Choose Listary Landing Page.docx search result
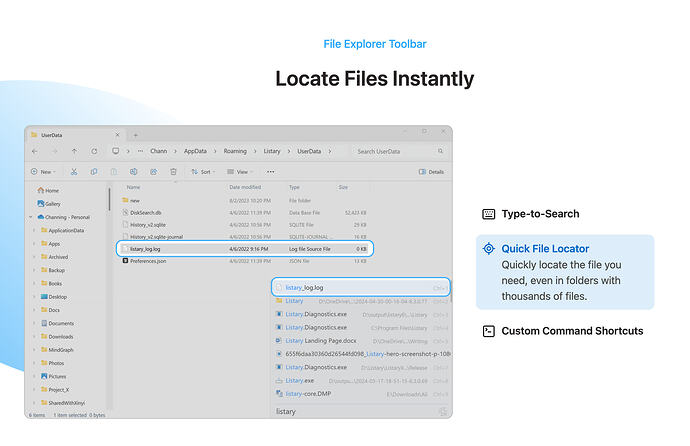Screen dimensions: 690x446 361,341
